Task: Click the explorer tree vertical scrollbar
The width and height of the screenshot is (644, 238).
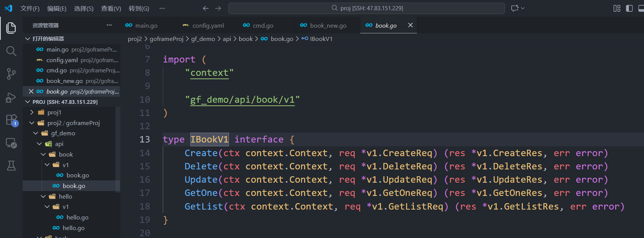Action: tap(118, 149)
